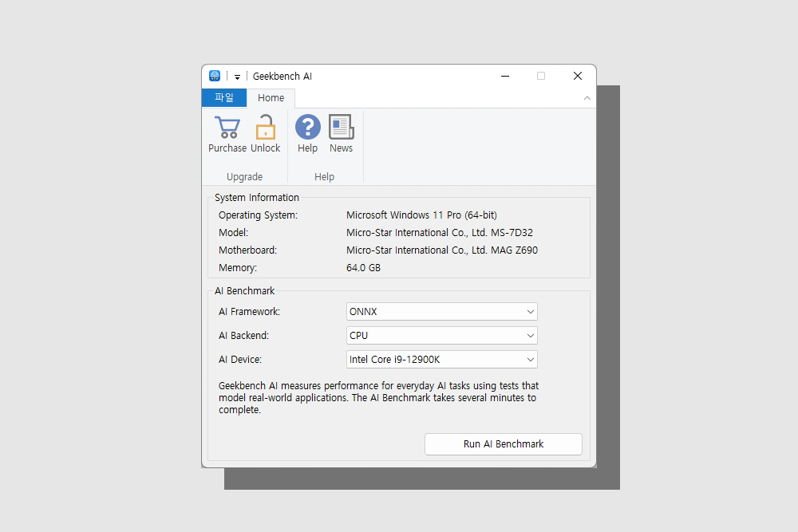Open the News newspaper icon

point(341,127)
